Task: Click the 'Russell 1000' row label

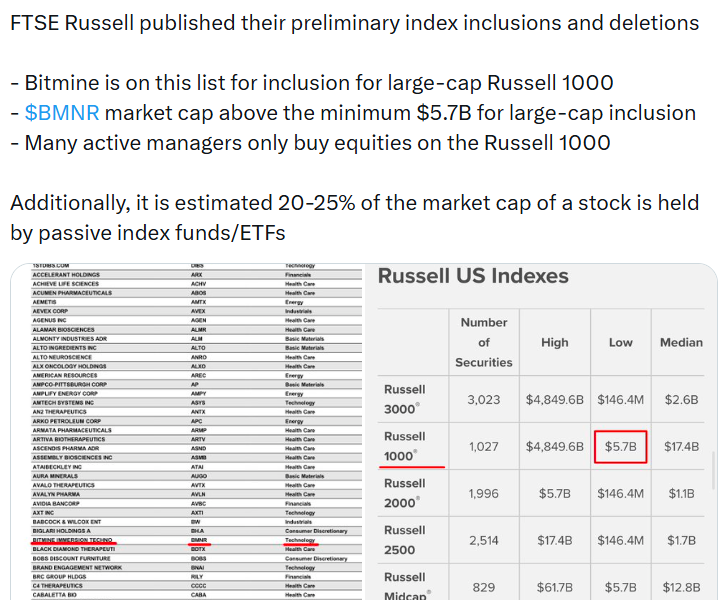Action: (405, 446)
